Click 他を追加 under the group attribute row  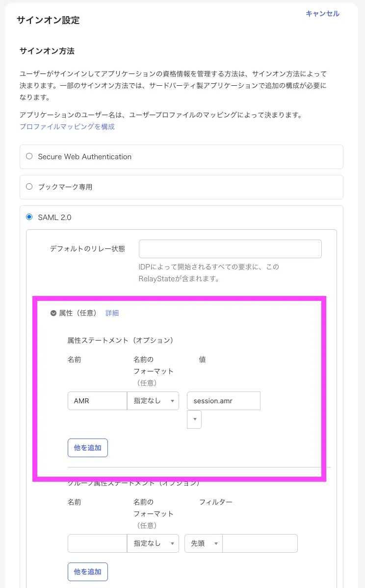tap(88, 571)
